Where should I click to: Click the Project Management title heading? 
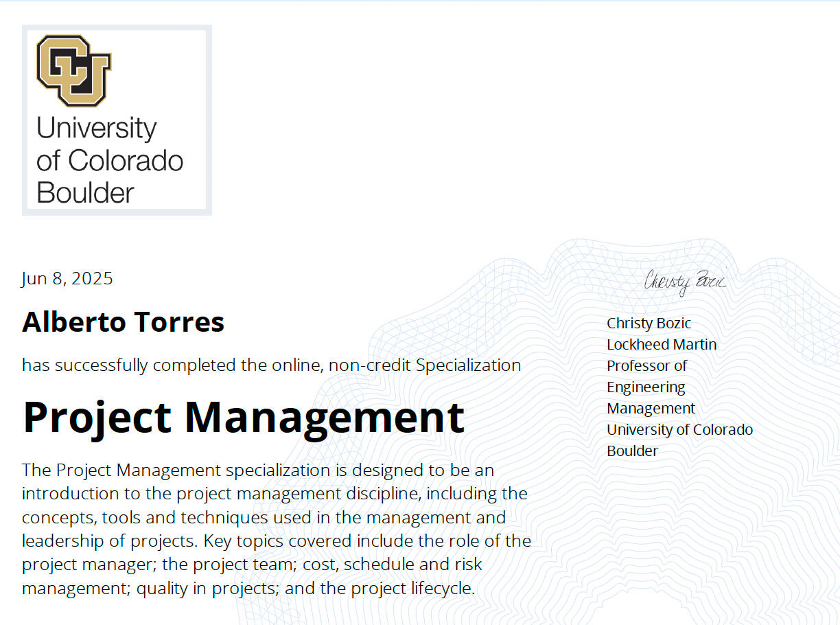click(244, 417)
